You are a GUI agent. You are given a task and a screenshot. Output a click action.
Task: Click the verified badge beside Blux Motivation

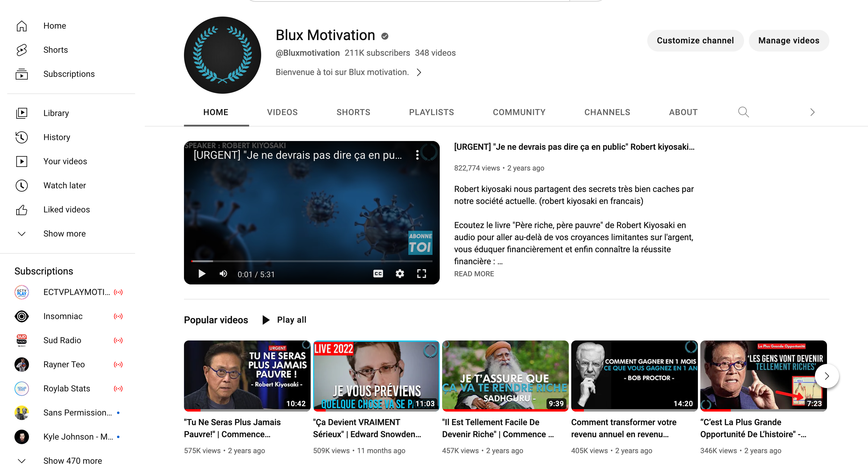tap(385, 36)
